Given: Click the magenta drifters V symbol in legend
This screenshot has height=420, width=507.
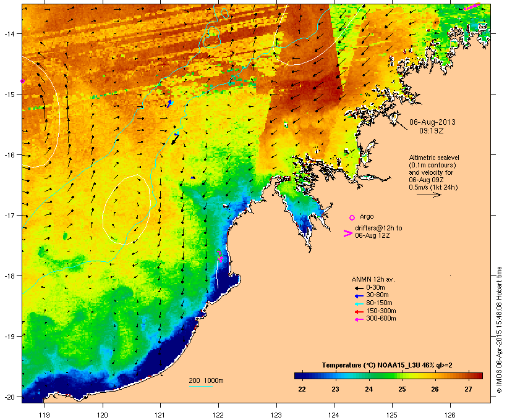Looking at the screenshot, I should click(x=348, y=233).
